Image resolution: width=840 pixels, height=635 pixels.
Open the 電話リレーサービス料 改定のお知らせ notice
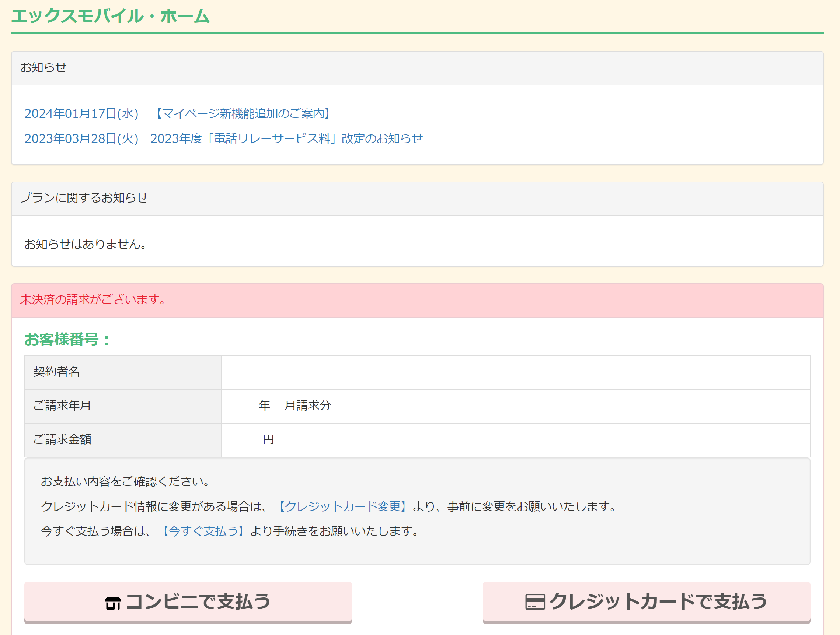224,138
